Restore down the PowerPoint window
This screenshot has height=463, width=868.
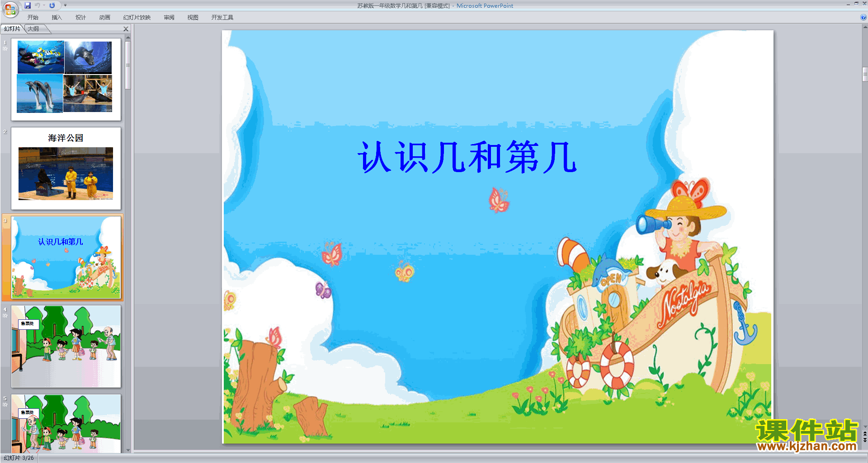pos(856,4)
